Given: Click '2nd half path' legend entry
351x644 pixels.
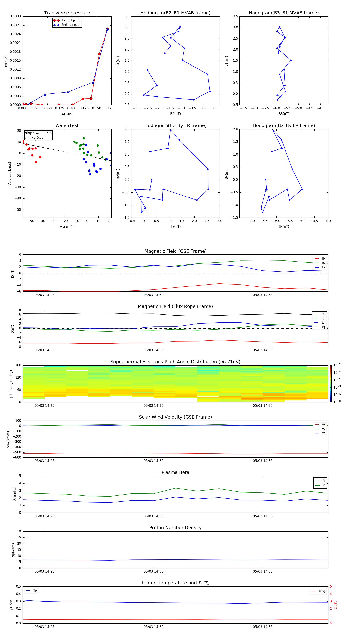Looking at the screenshot, I should (x=67, y=25).
